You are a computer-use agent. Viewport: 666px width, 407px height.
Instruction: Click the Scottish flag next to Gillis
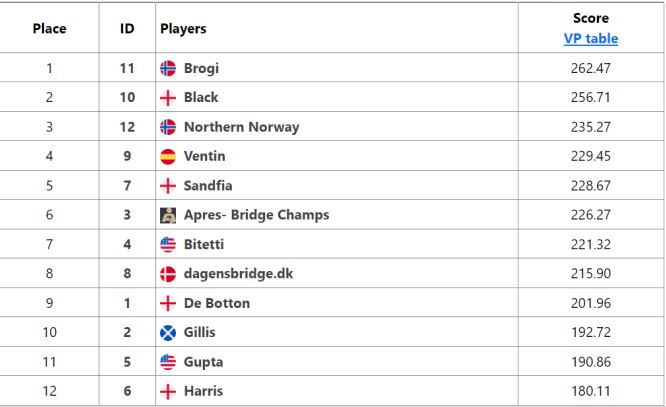pyautogui.click(x=168, y=332)
